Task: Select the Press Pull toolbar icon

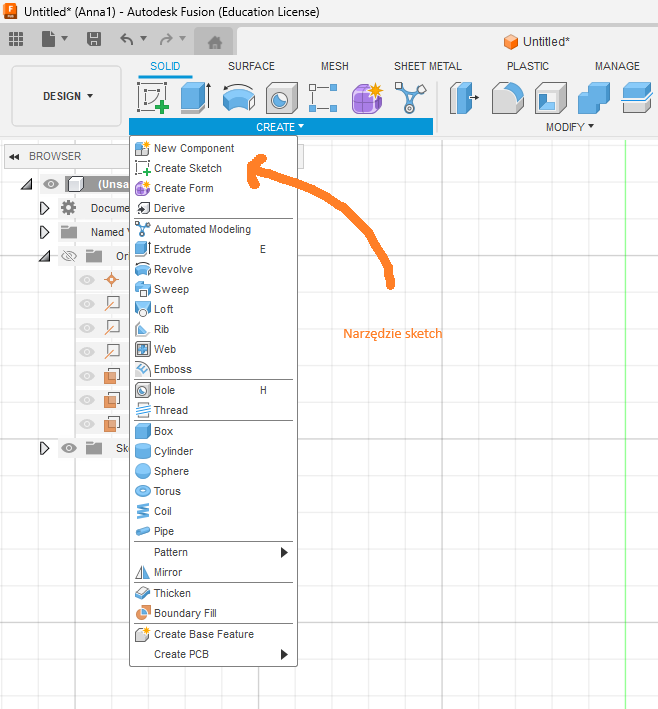Action: coord(464,97)
